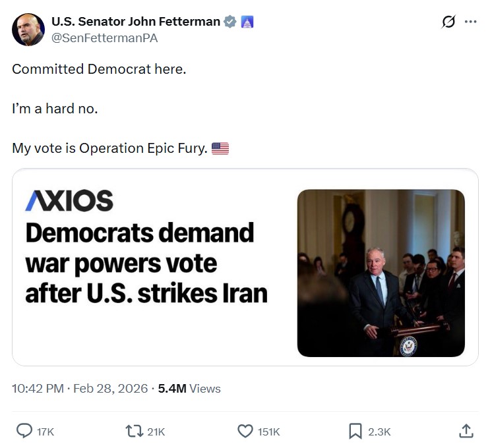Viewport: 490px width, 448px height.
Task: Click the 10:42 PM Feb 28, 2026 timestamp
Action: point(80,389)
